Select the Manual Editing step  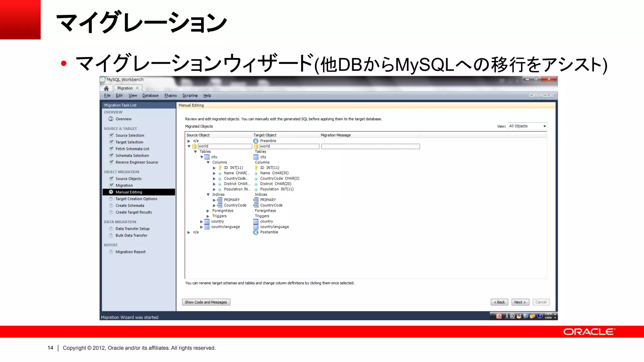[139, 192]
